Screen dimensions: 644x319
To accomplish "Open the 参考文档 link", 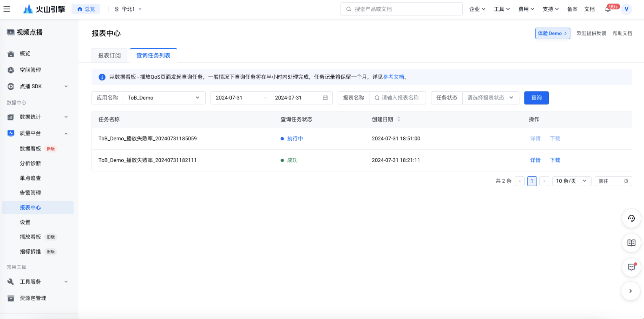I will click(x=393, y=77).
